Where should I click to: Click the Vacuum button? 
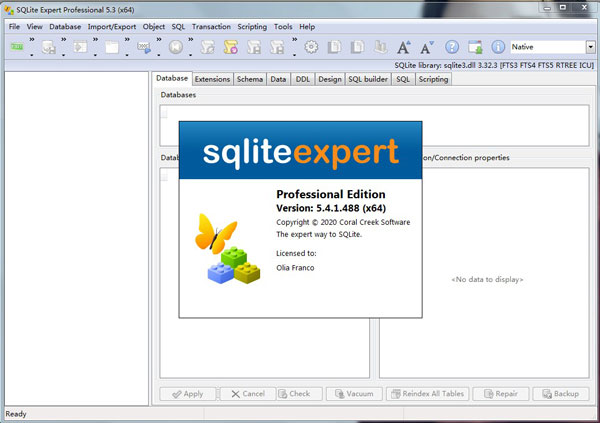coord(354,394)
